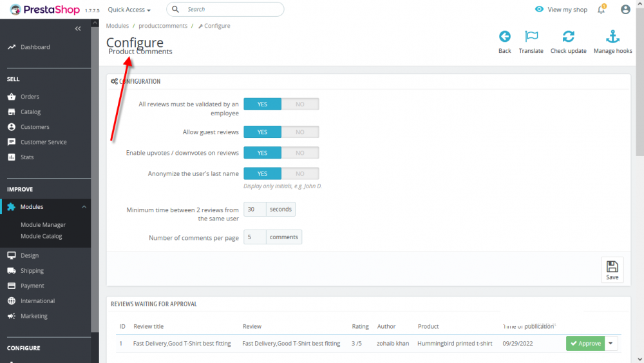Click the Check update refresh icon
The height and width of the screenshot is (363, 644).
pyautogui.click(x=569, y=37)
